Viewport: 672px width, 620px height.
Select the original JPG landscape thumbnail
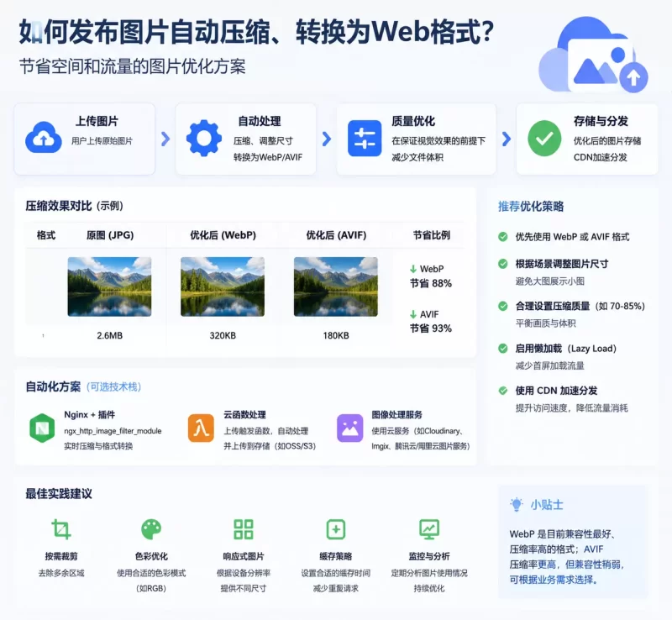click(109, 286)
